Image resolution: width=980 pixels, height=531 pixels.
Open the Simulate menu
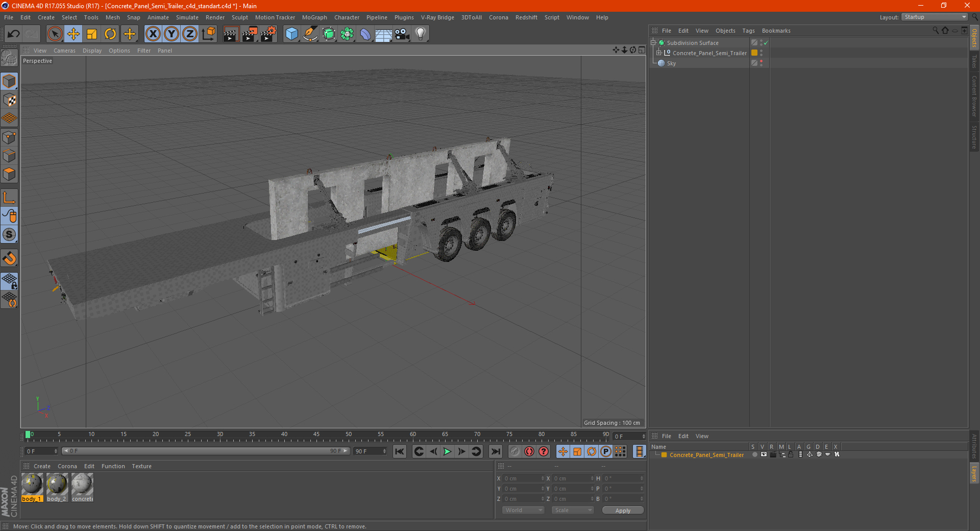(x=187, y=17)
